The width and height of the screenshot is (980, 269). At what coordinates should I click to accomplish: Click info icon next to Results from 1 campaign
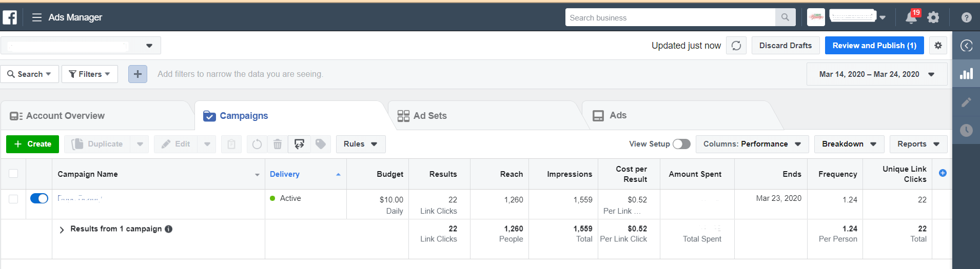(168, 229)
